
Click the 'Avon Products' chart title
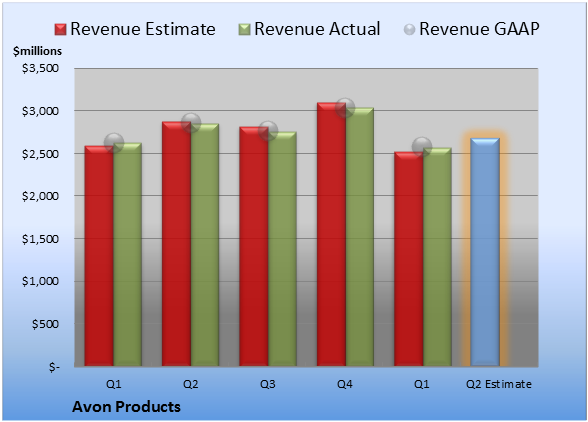point(126,407)
